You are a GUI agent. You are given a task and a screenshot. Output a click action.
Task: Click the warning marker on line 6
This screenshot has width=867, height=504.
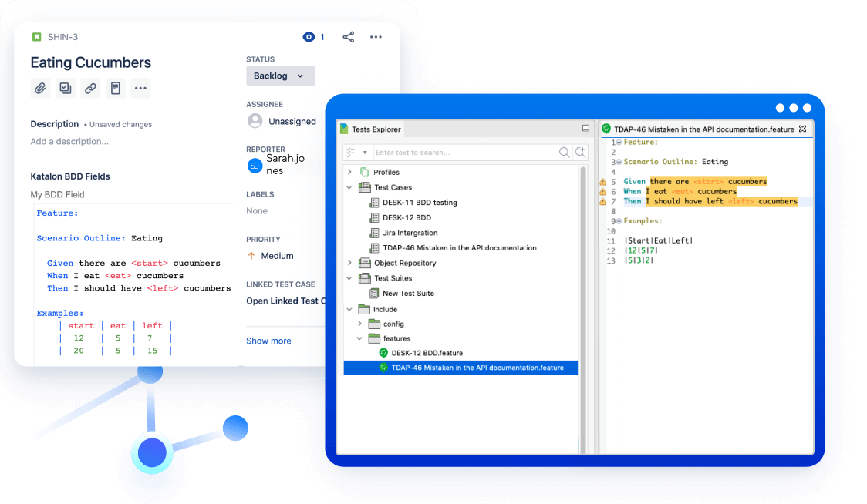[602, 192]
